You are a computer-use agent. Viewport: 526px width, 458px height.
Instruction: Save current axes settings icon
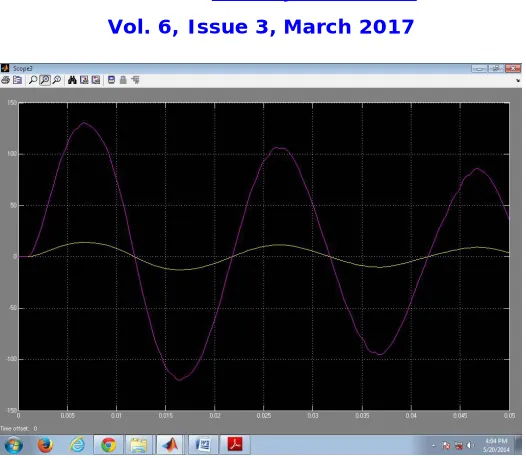pos(84,80)
